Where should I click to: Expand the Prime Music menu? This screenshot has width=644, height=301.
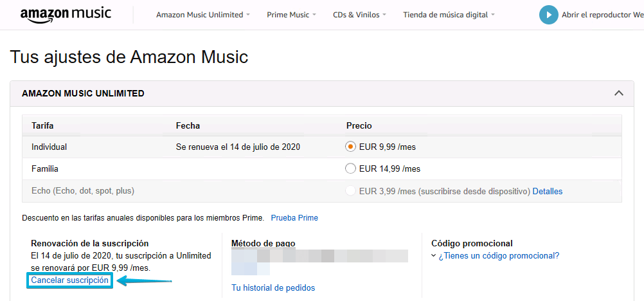tap(288, 15)
